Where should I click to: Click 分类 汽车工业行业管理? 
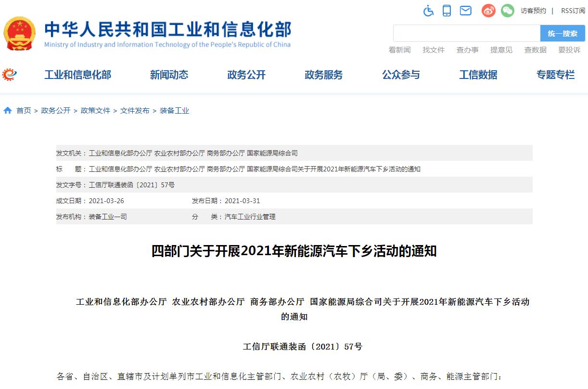[233, 217]
